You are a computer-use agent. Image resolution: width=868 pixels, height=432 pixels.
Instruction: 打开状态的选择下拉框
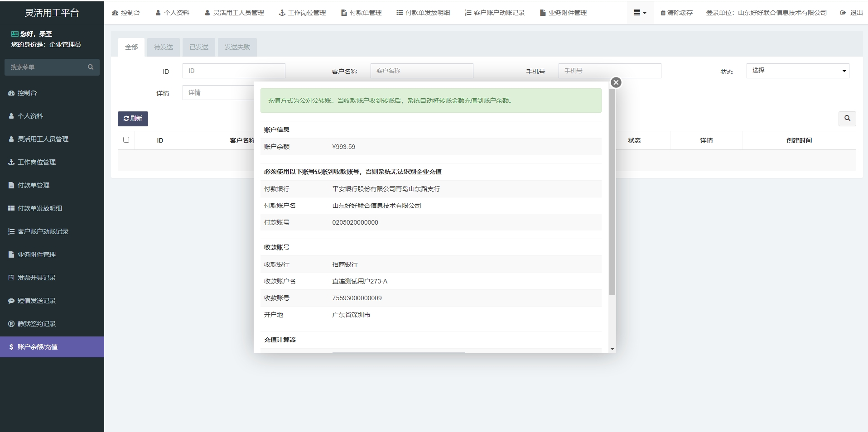coord(797,71)
